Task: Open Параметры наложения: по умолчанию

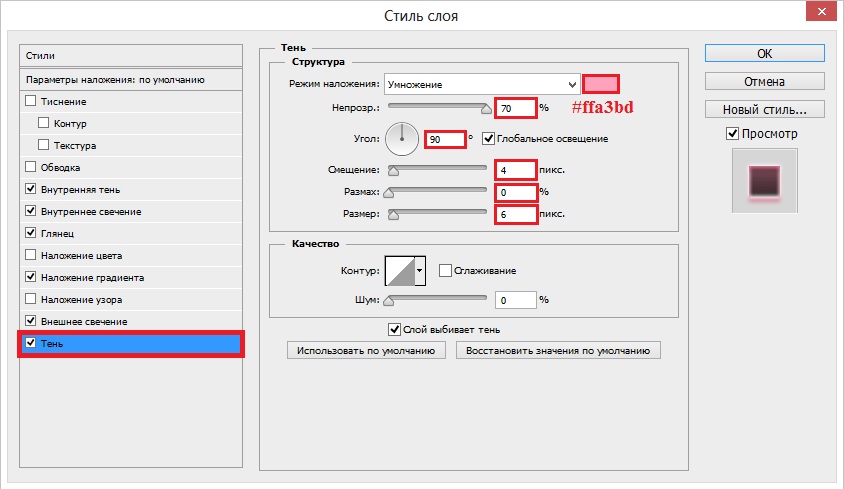Action: [x=131, y=80]
